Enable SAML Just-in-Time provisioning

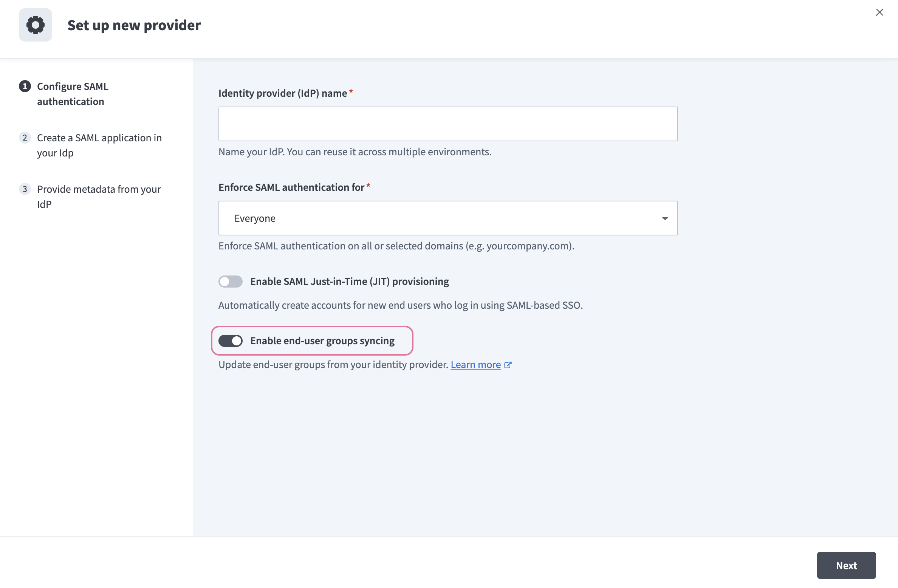(230, 281)
